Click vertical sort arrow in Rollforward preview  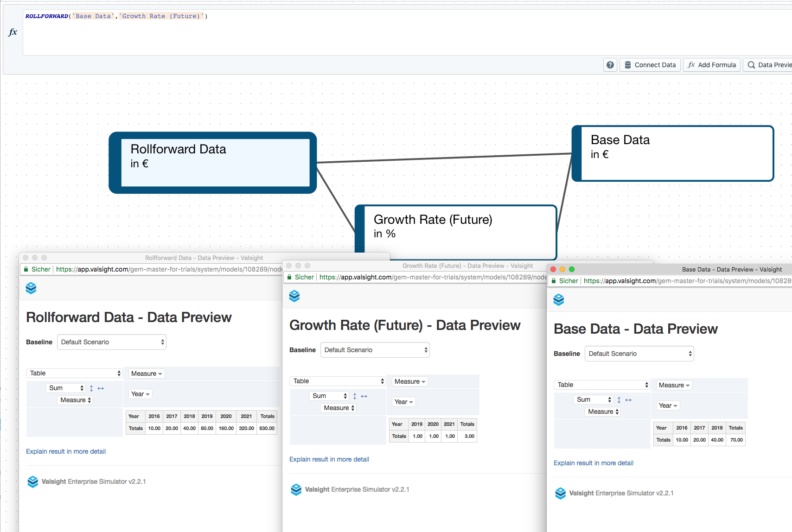[x=91, y=388]
